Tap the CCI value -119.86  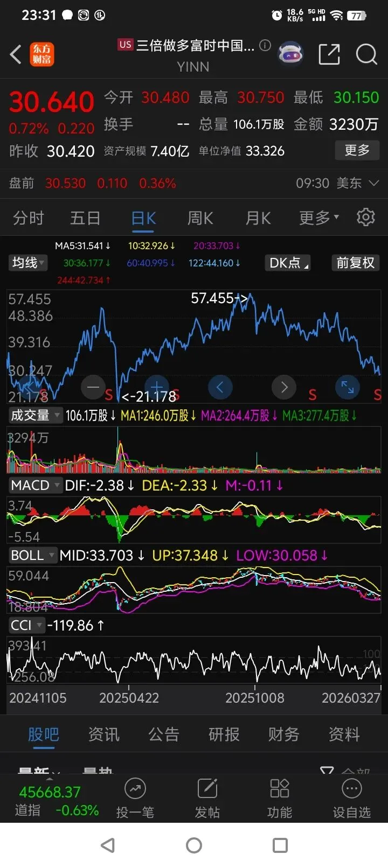[75, 625]
